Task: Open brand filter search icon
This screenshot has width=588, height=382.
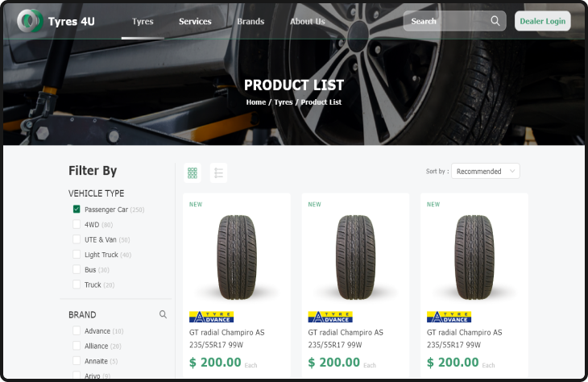Action: [x=163, y=314]
